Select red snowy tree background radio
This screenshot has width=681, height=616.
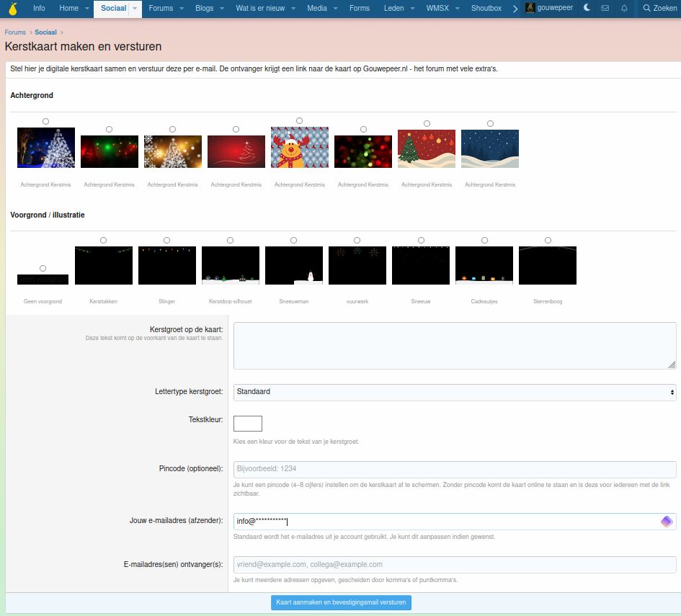point(427,124)
